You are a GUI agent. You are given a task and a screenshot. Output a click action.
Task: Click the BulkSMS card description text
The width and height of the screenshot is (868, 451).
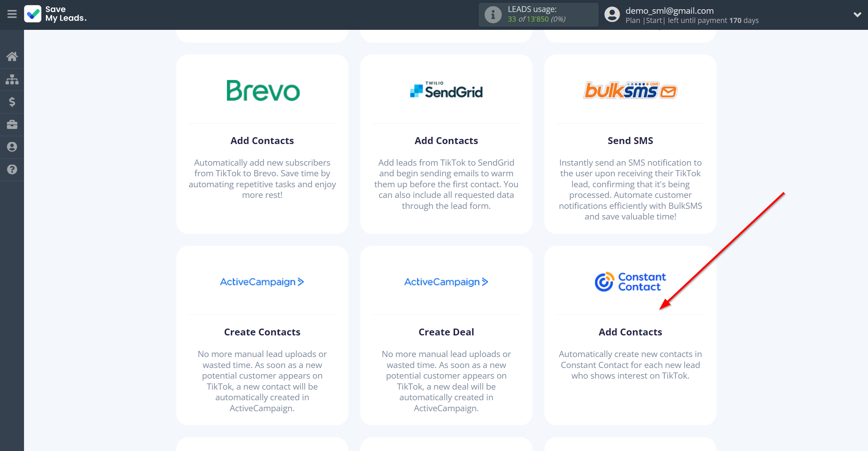pyautogui.click(x=631, y=189)
